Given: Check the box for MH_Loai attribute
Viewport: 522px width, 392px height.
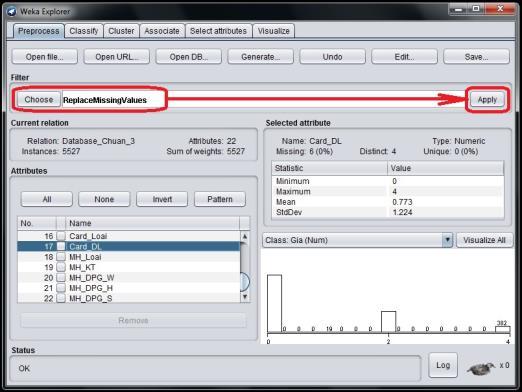Looking at the screenshot, I should 61,257.
